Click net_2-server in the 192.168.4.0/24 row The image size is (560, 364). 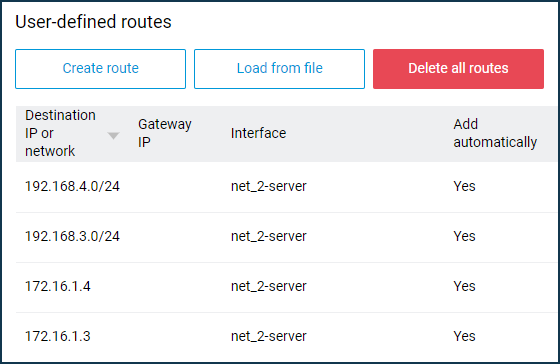[269, 186]
